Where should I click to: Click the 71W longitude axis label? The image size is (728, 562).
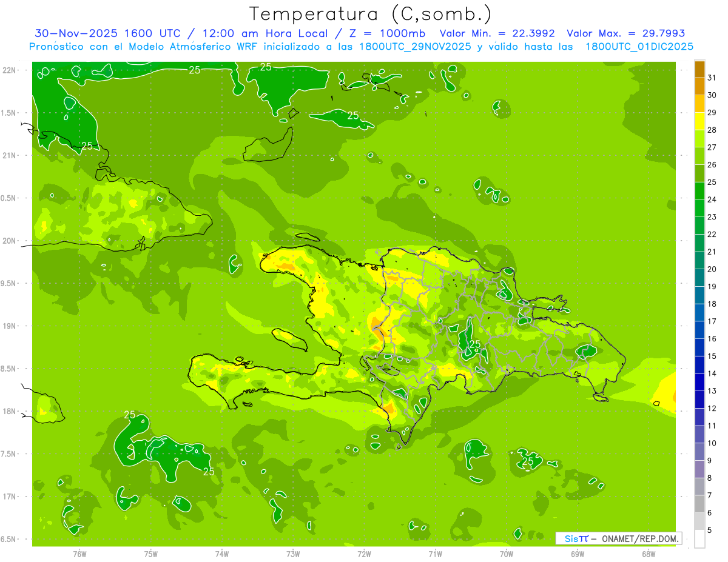pos(435,554)
